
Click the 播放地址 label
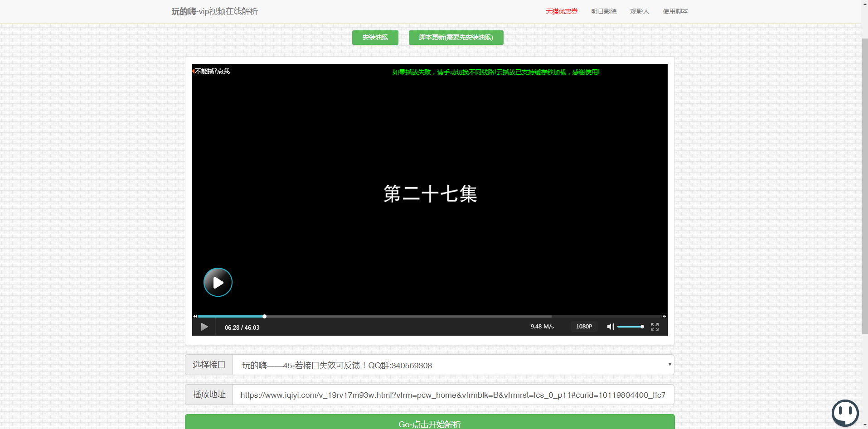209,395
